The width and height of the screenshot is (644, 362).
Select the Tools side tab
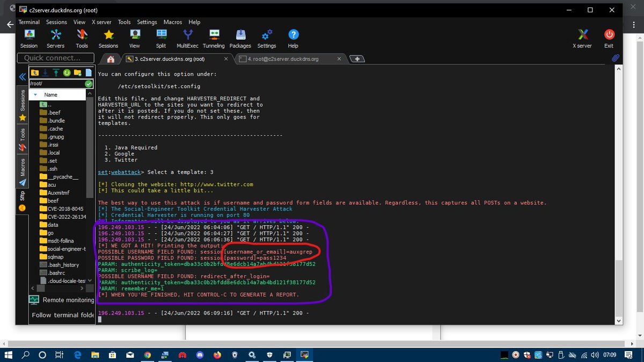pyautogui.click(x=23, y=138)
